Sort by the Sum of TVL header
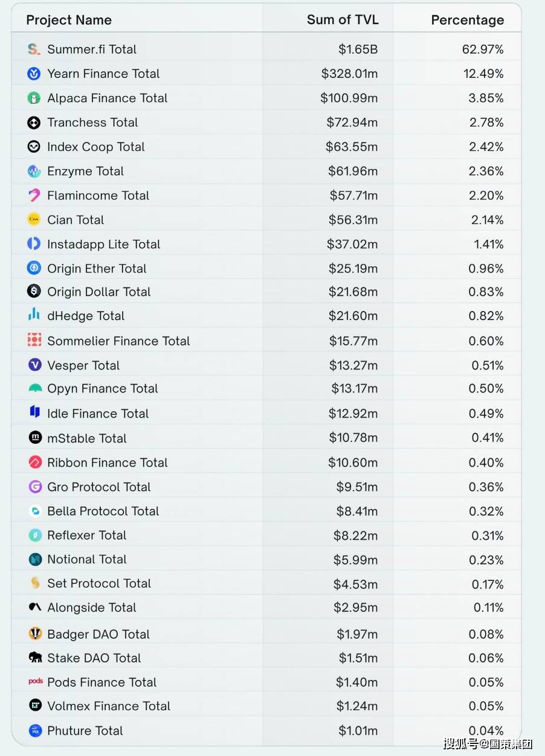 343,19
